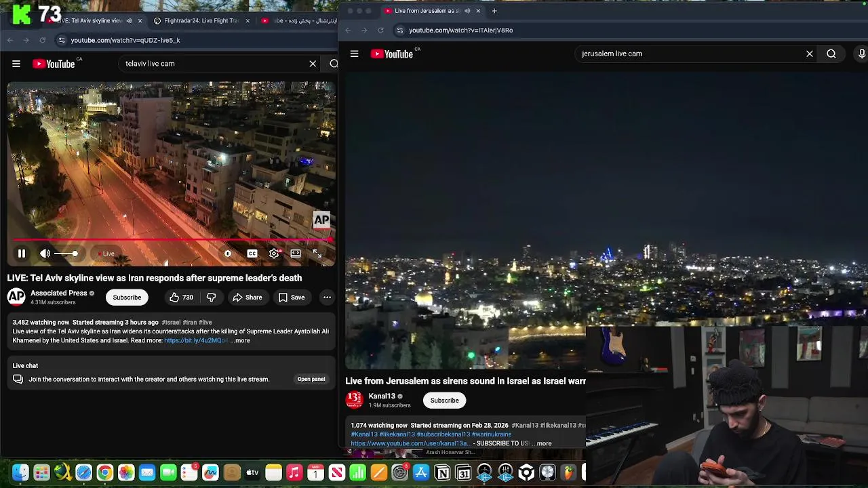Enter fullscreen on the Tel Aviv stream
This screenshot has width=868, height=488.
click(x=317, y=253)
